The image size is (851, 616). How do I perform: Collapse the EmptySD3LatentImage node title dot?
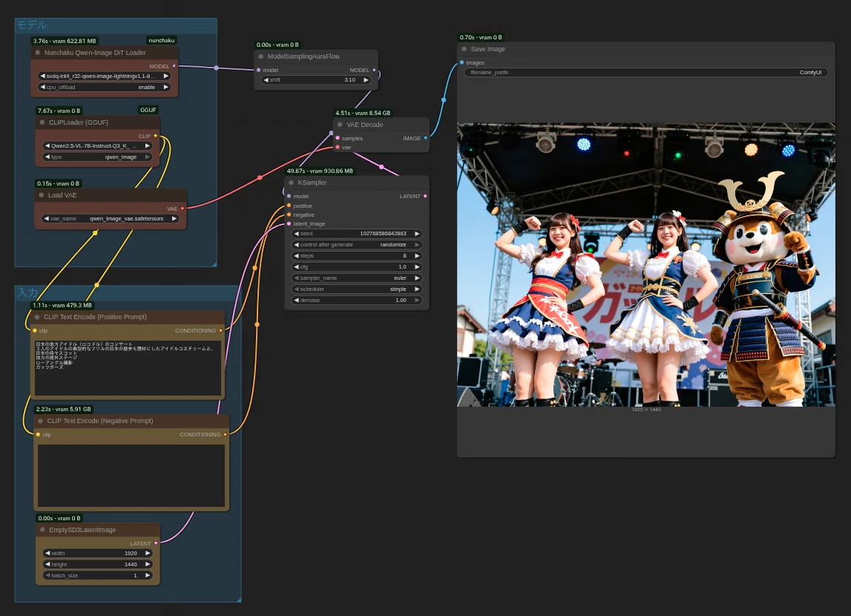42,530
